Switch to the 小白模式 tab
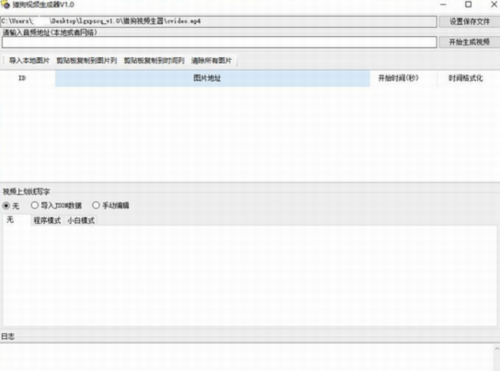500x371 pixels. pyautogui.click(x=81, y=220)
